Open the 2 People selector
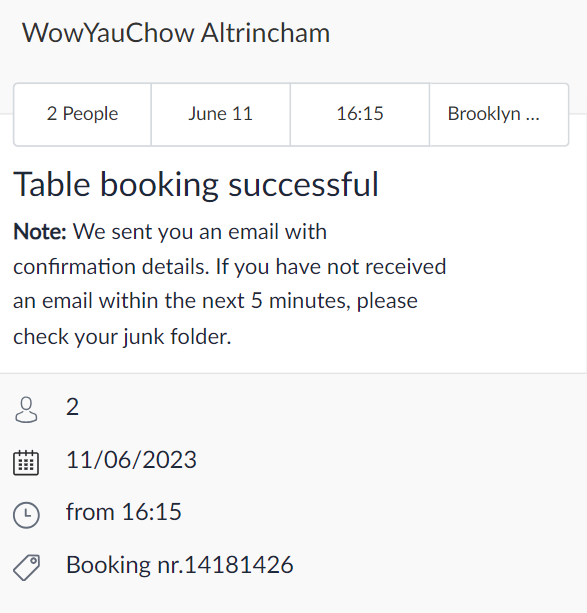This screenshot has height=613, width=587. click(83, 115)
